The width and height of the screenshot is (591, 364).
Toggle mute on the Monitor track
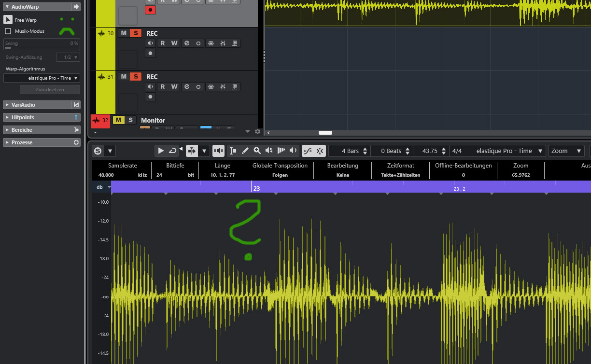coord(118,120)
